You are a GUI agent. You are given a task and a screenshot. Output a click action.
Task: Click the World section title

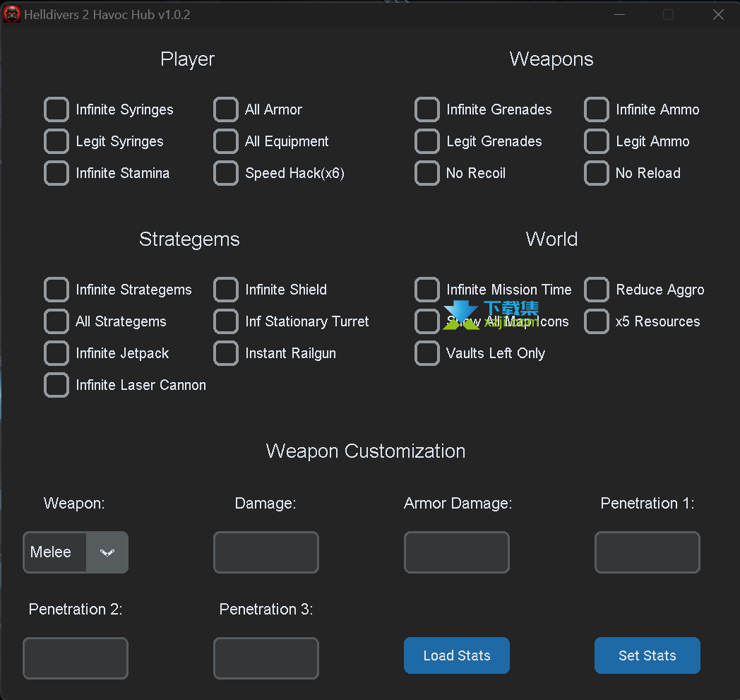click(x=551, y=239)
